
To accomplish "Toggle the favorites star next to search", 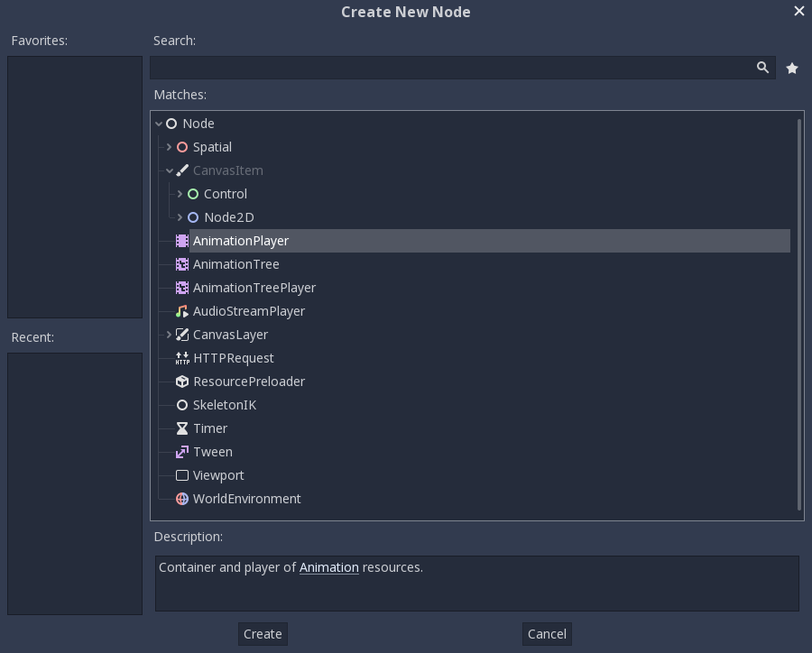I will (x=791, y=67).
